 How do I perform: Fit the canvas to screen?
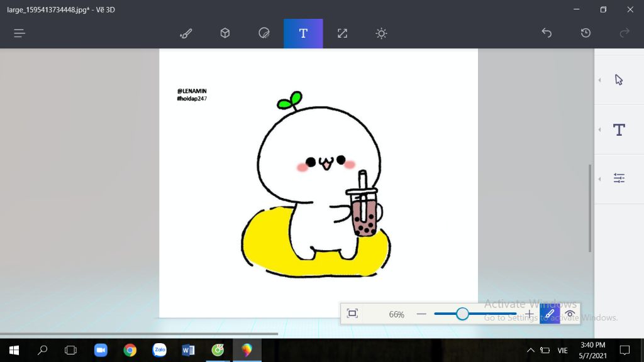click(352, 314)
